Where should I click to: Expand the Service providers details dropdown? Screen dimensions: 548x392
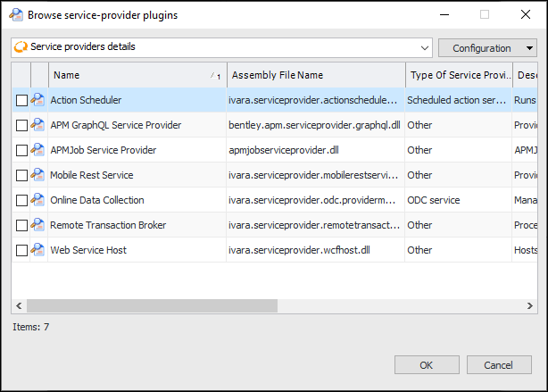coord(424,47)
